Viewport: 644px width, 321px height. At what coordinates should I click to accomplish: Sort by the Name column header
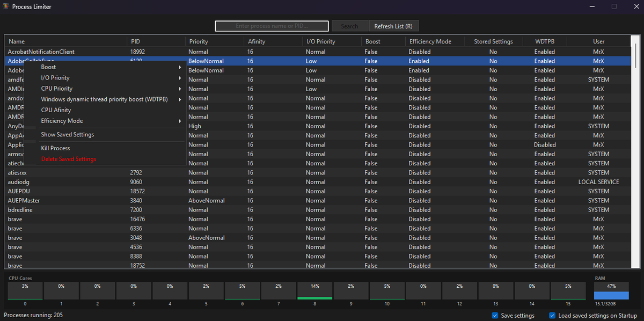(66, 41)
